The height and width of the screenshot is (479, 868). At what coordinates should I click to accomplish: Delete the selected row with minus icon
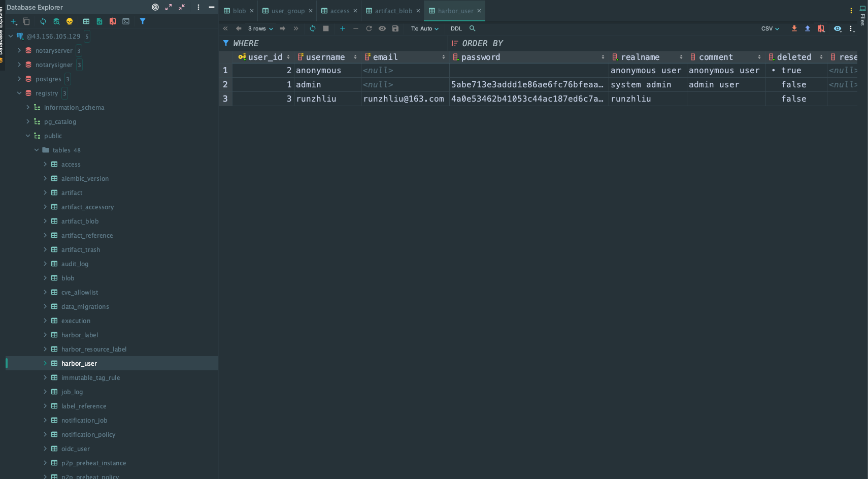coord(356,28)
